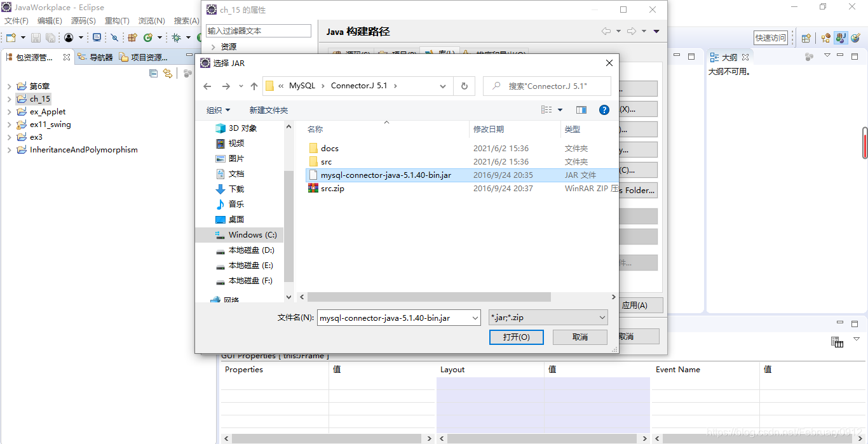Image resolution: width=868 pixels, height=444 pixels.
Task: Click the Save All icon in Eclipse toolbar
Action: pyautogui.click(x=50, y=37)
